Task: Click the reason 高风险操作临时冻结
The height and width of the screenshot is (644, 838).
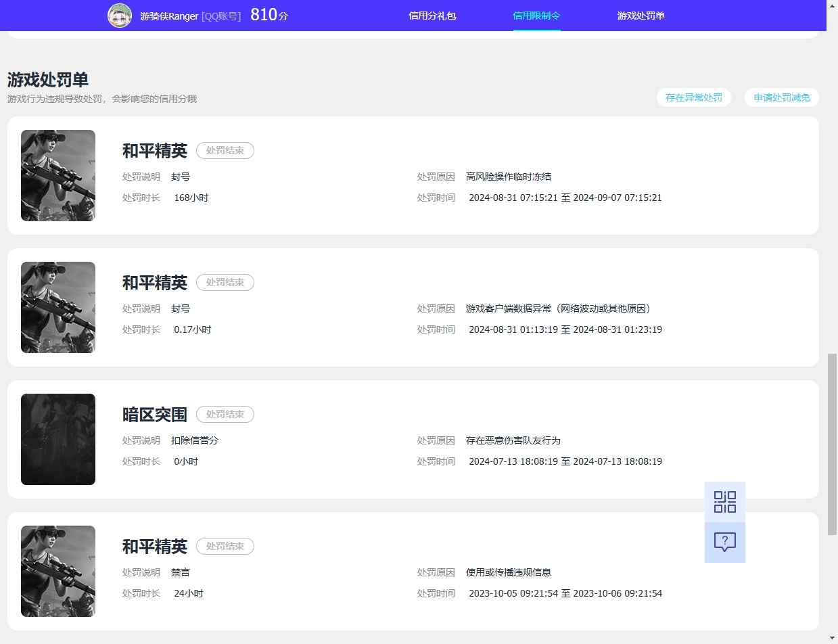Action: 509,177
